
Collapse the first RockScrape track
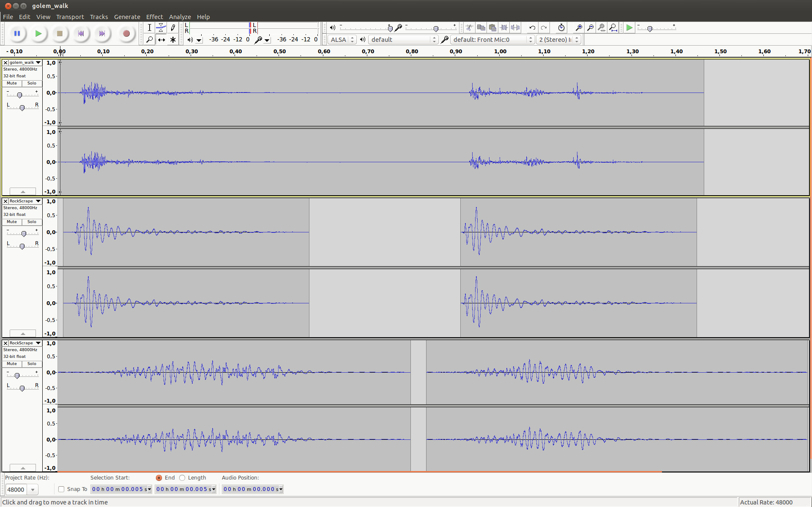[23, 334]
